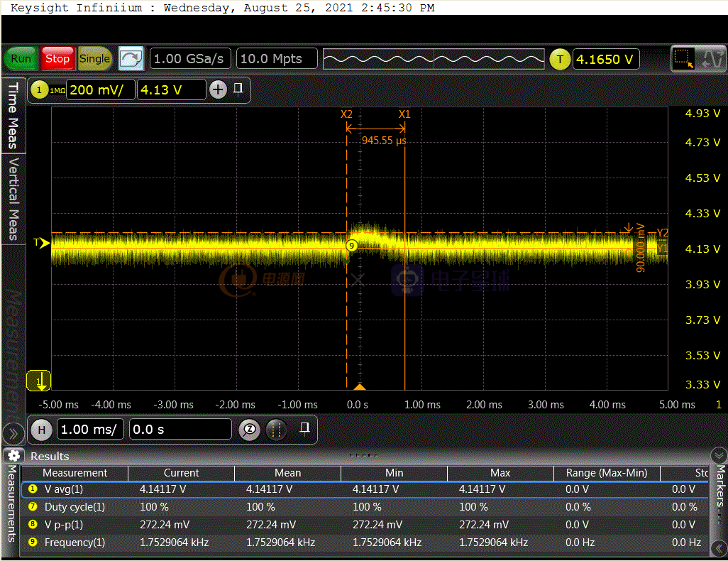Open the Time Meas side tab
728x561 pixels.
point(13,115)
